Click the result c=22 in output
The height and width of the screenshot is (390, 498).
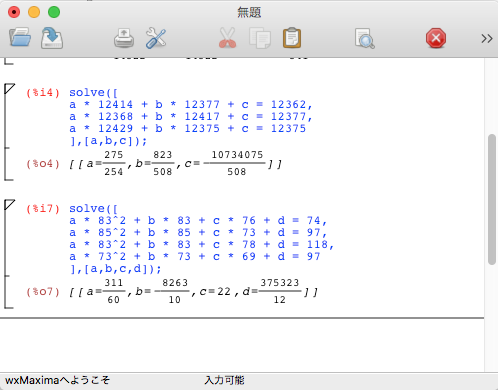(x=215, y=292)
